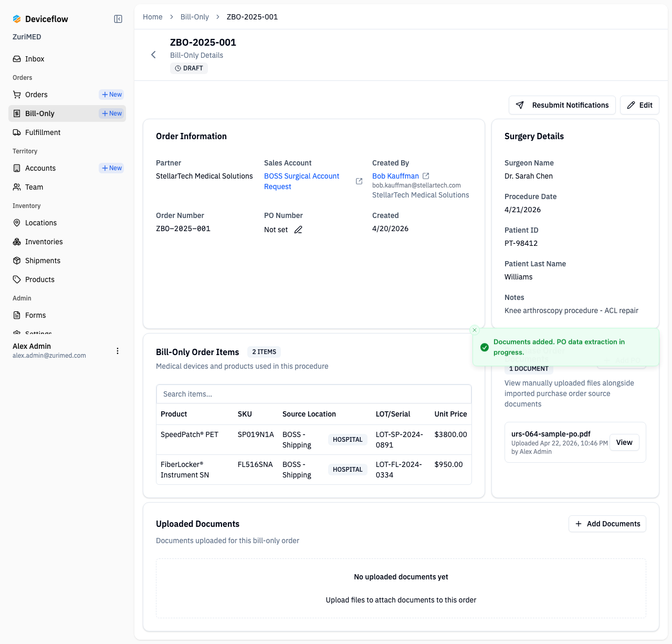
Task: Dismiss the Documents added notification
Action: pos(475,330)
